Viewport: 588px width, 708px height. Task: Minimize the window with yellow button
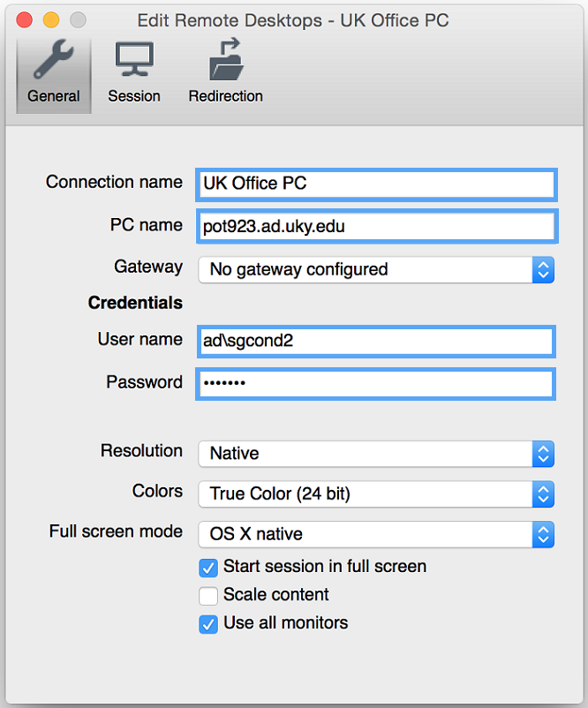pos(51,20)
